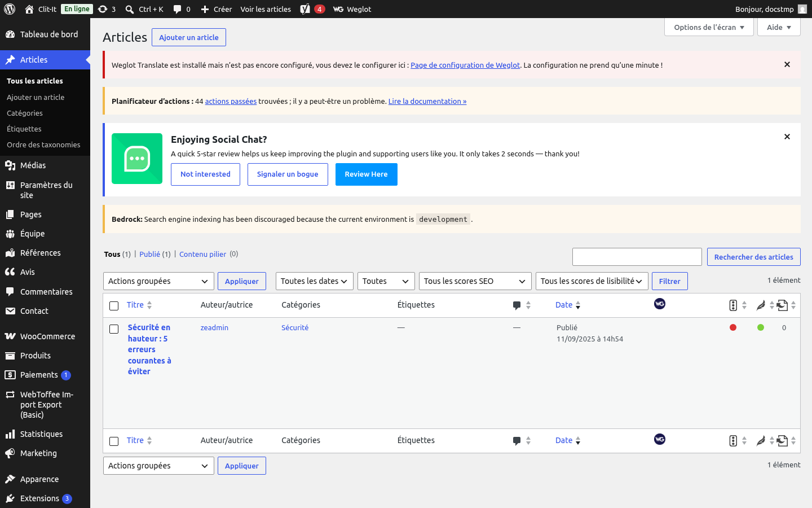Sort by readability score feather icon
This screenshot has height=508, width=812.
[761, 305]
